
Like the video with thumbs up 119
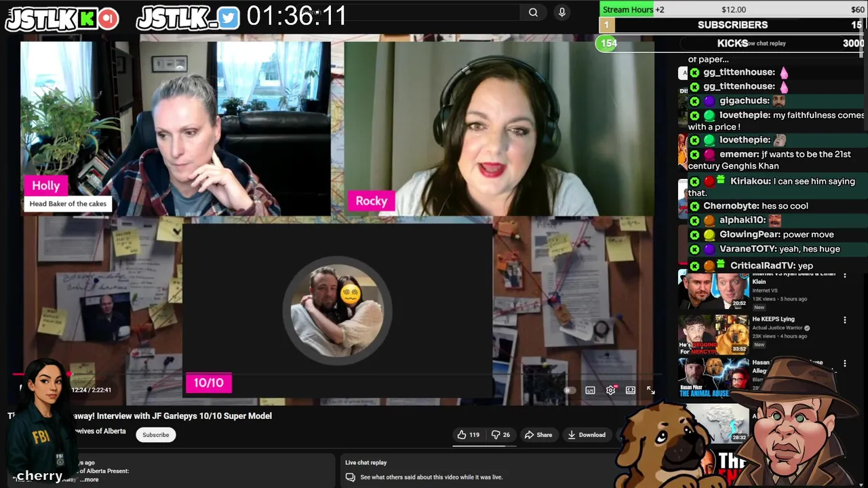tap(468, 435)
